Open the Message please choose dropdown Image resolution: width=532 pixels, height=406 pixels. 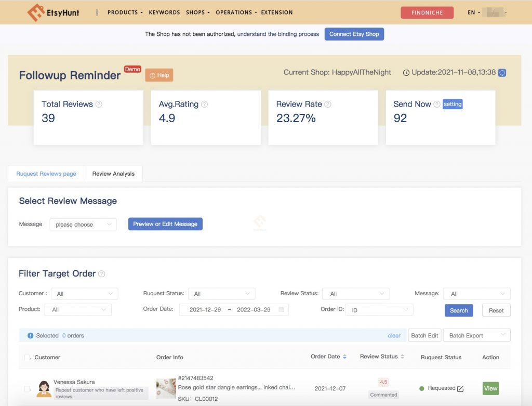coord(83,224)
